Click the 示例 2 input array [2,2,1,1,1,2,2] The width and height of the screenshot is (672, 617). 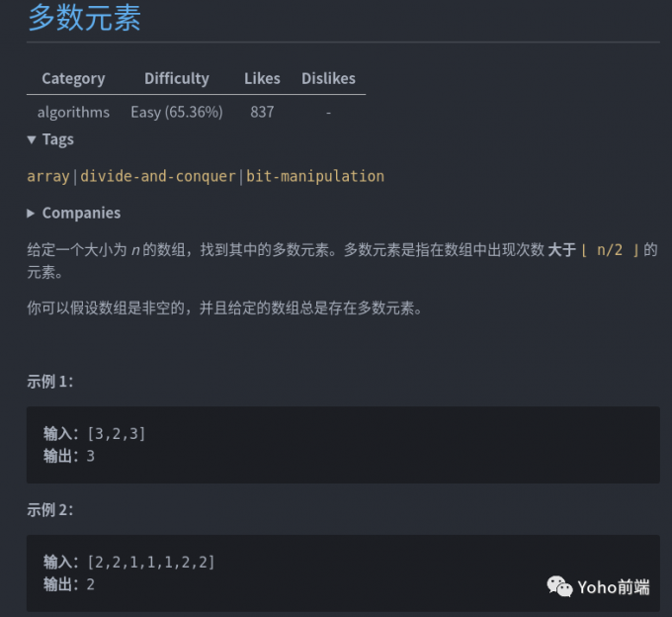151,562
